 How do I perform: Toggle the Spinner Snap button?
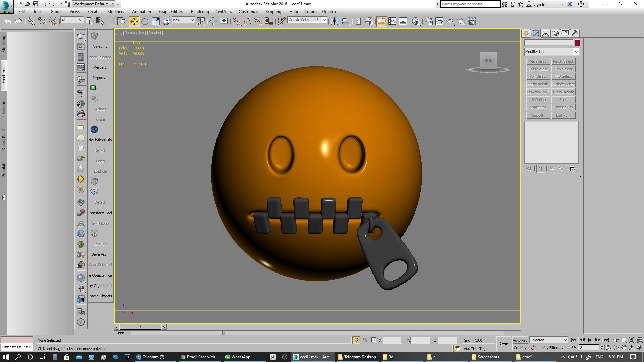269,21
